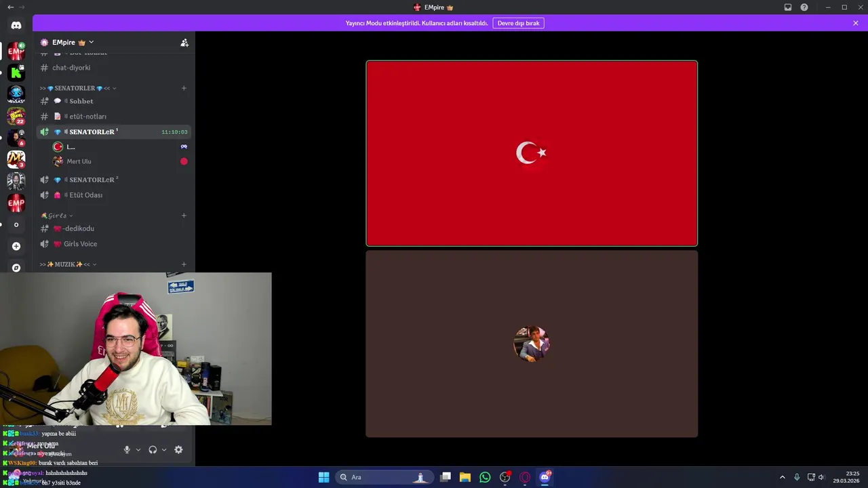Open the Discord help question mark icon
The width and height of the screenshot is (868, 488).
click(x=804, y=7)
